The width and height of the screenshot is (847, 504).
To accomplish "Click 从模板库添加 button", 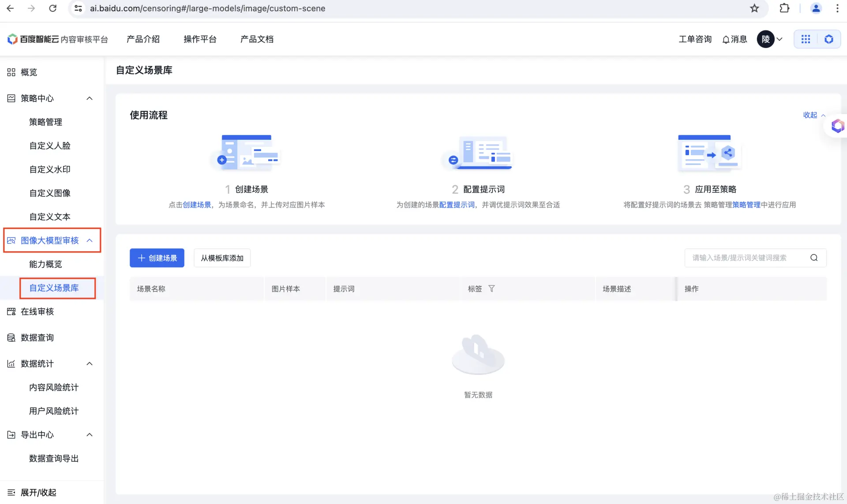I will 222,258.
